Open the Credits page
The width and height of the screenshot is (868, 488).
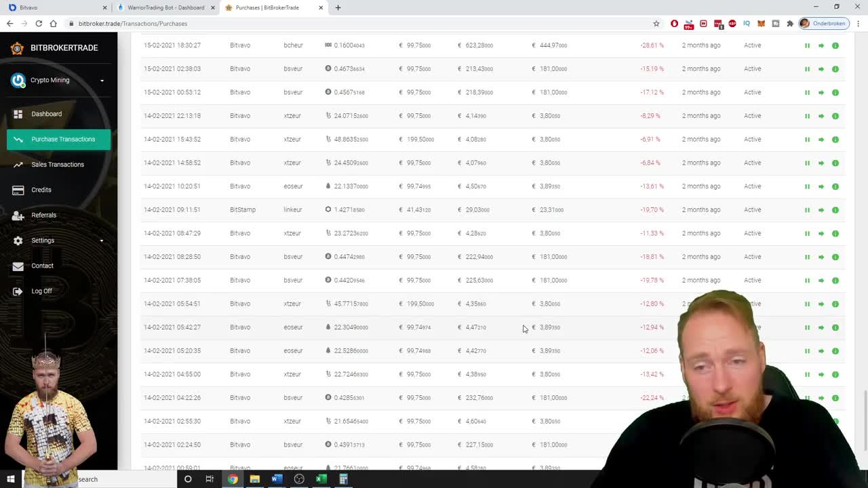pyautogui.click(x=41, y=190)
